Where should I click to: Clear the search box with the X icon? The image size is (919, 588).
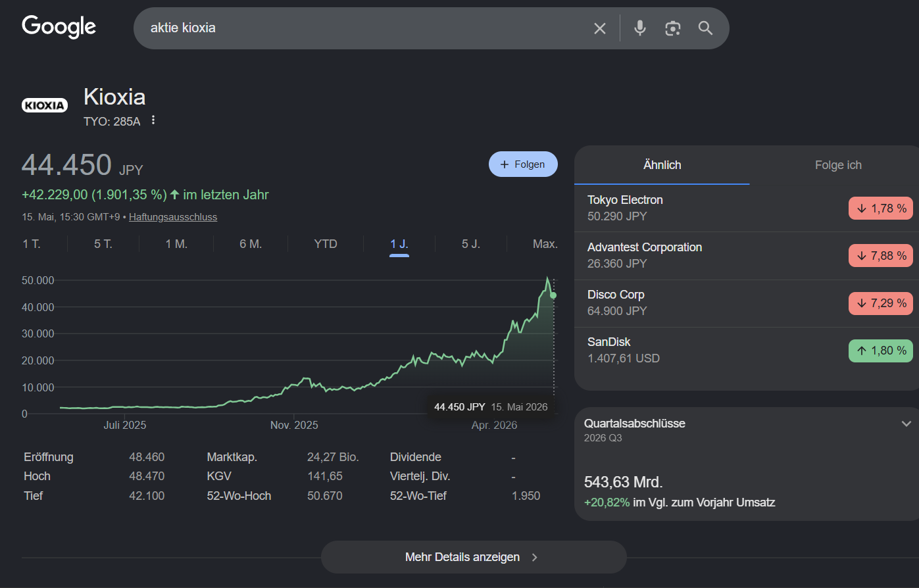(x=600, y=28)
